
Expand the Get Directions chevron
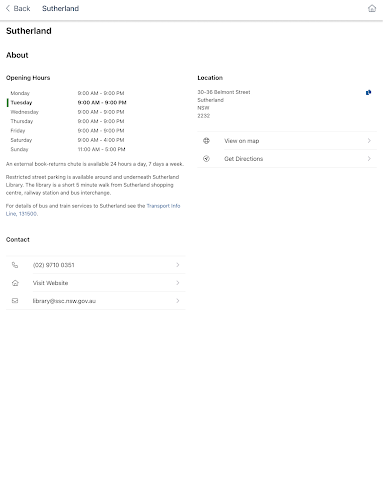369,159
